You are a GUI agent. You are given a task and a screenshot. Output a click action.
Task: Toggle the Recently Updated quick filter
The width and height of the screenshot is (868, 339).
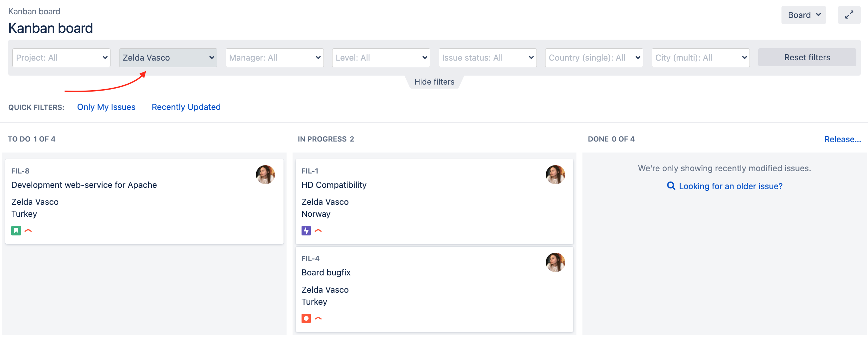(x=186, y=107)
